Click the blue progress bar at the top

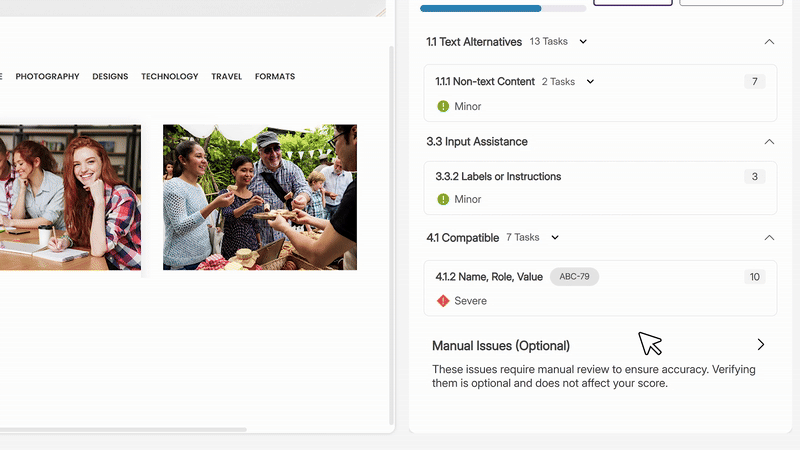[x=481, y=8]
